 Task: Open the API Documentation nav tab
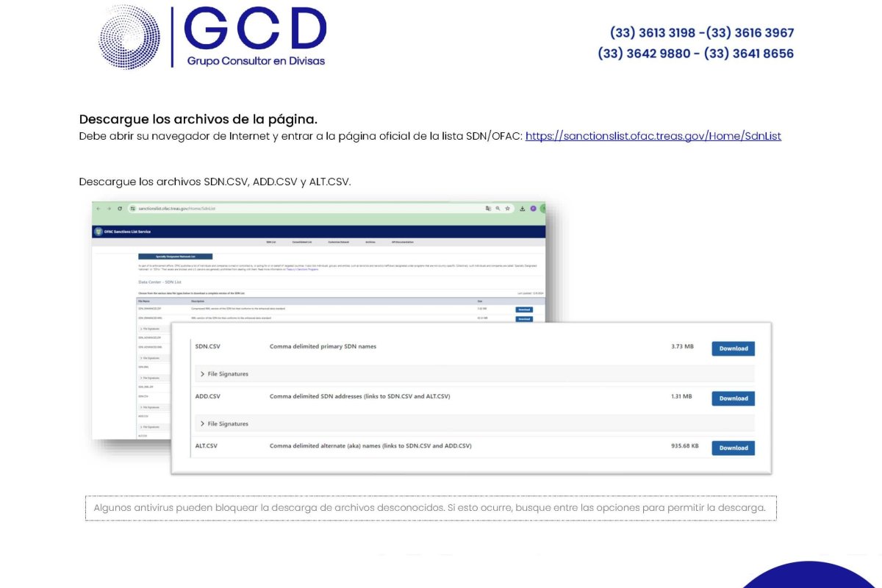point(401,242)
